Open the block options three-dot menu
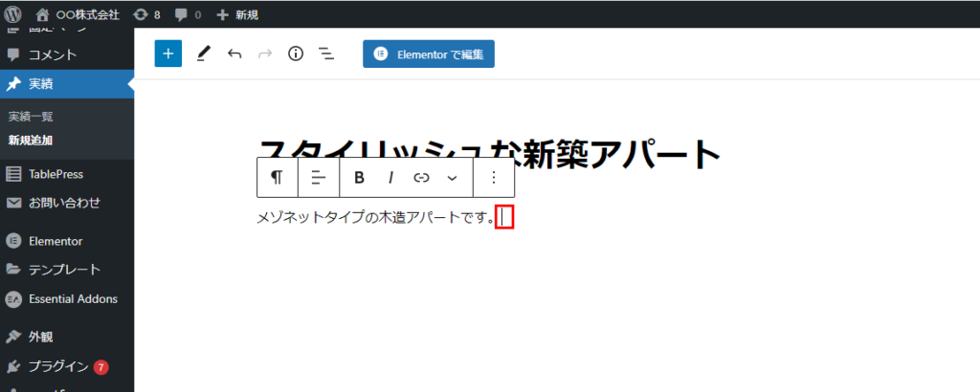The image size is (980, 392). pos(494,177)
